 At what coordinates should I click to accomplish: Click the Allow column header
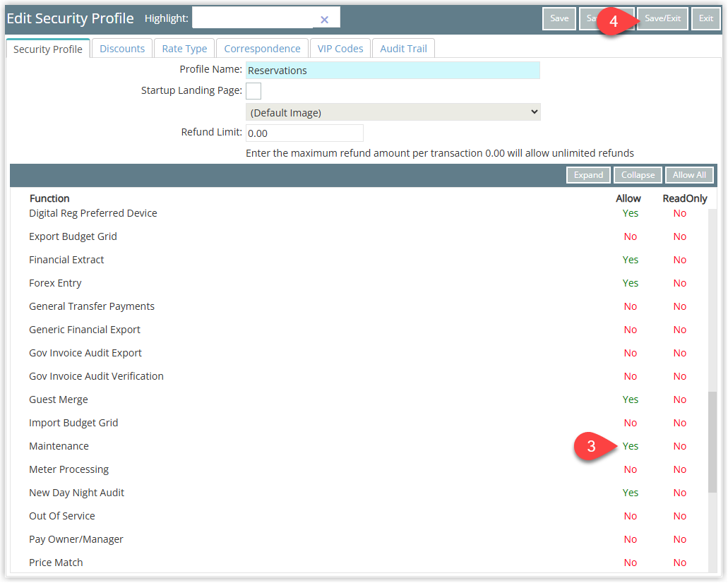tap(628, 198)
